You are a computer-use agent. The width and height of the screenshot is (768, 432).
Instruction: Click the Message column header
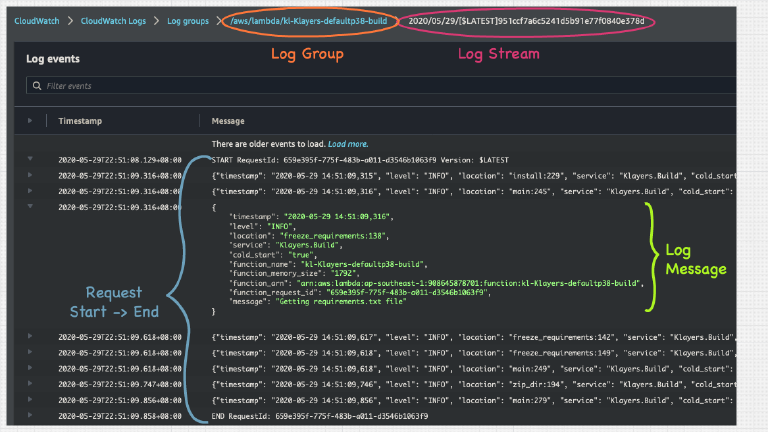pos(229,121)
